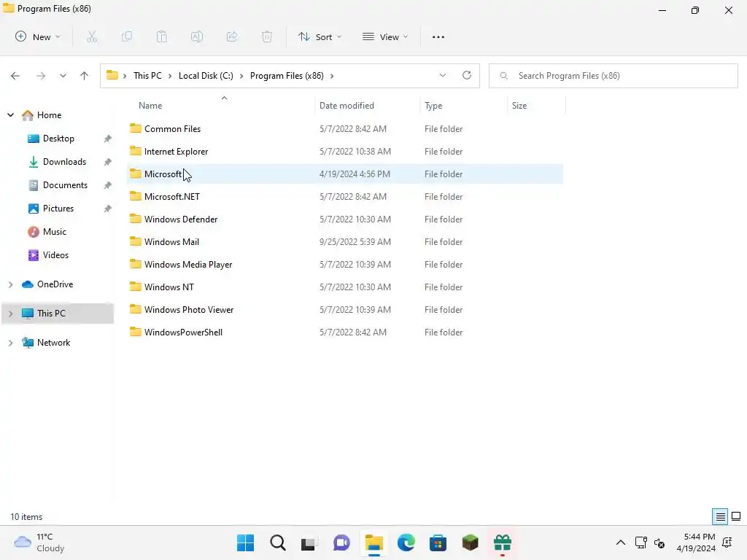The image size is (747, 560).
Task: Unpin Desktop using its pin icon
Action: (x=108, y=139)
